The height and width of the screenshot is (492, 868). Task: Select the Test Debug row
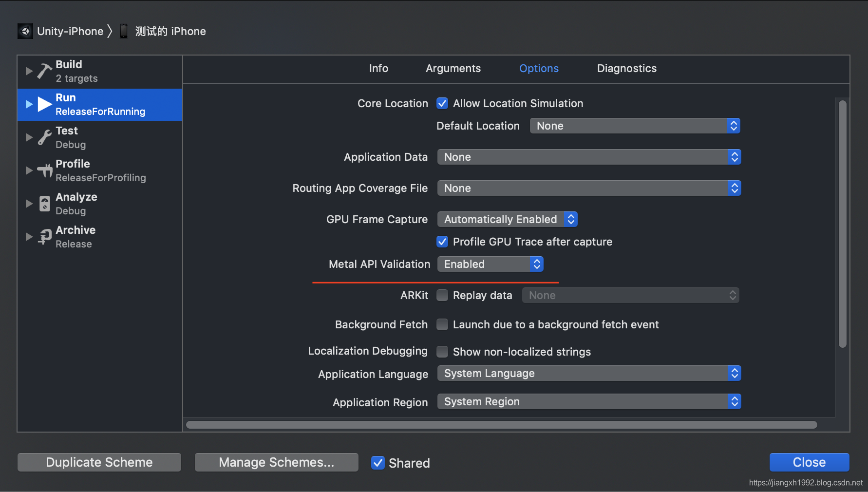tap(100, 137)
